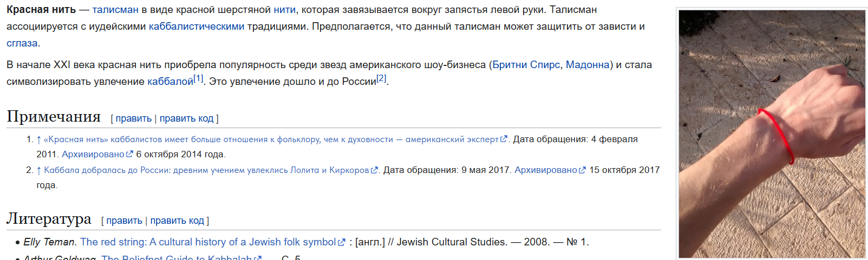
Task: Jump to reference [1] superscript
Action: pyautogui.click(x=199, y=78)
